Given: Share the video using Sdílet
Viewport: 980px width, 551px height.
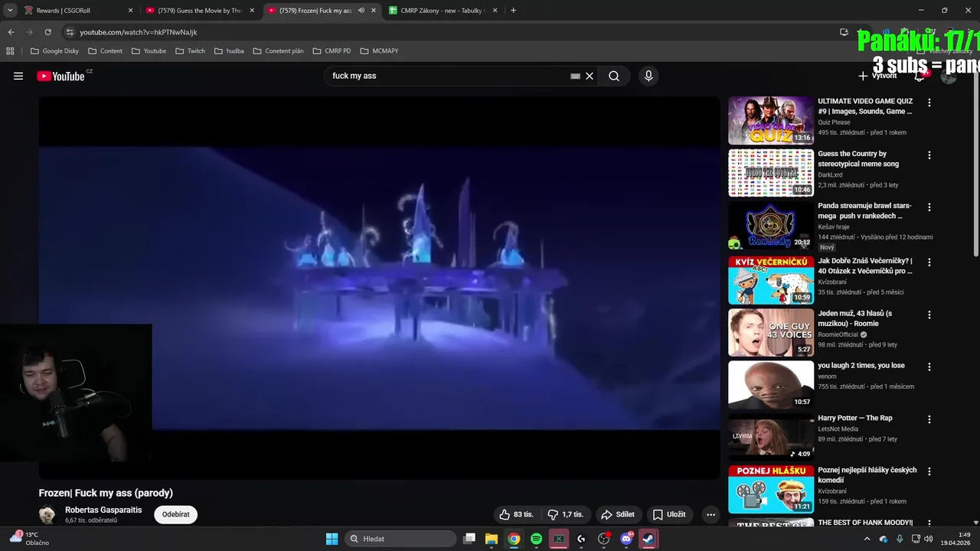Looking at the screenshot, I should 618,514.
